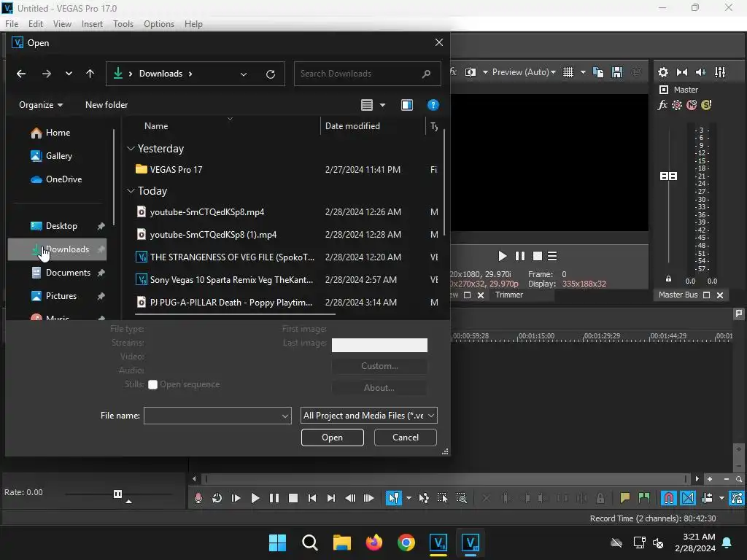The height and width of the screenshot is (560, 747).
Task: Open the Tools menu
Action: tap(123, 24)
